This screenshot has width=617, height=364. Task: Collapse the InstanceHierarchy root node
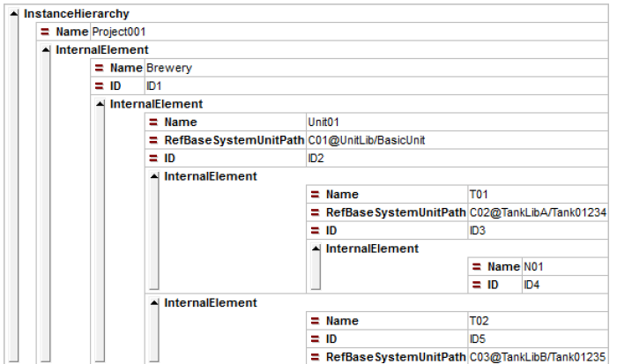coord(12,15)
